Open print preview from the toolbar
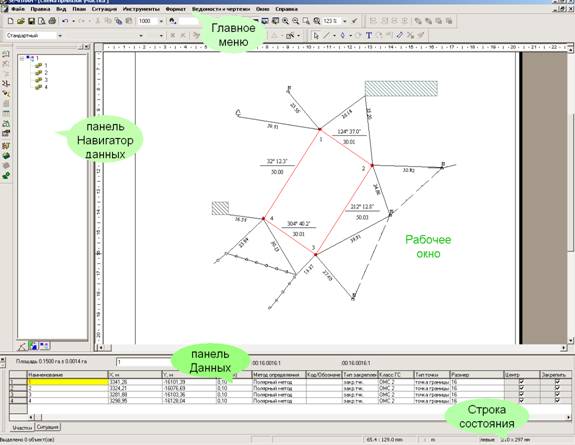This screenshot has width=575, height=445. click(41, 21)
